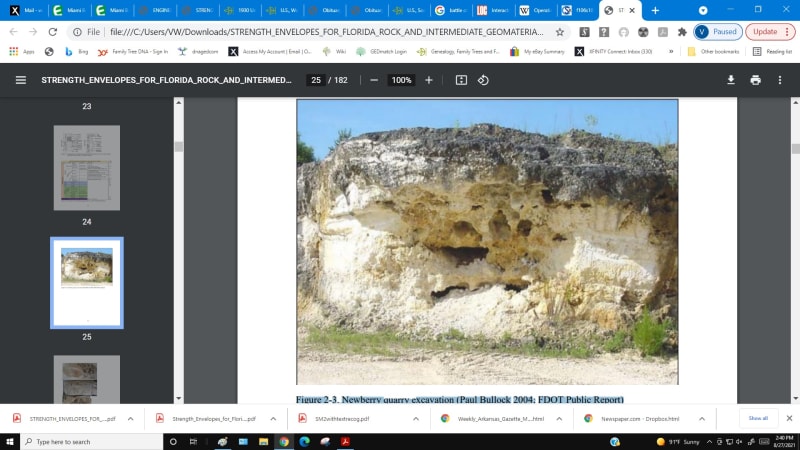Open Other bookmarks folder
Viewport: 800px width, 450px height.
[x=713, y=52]
